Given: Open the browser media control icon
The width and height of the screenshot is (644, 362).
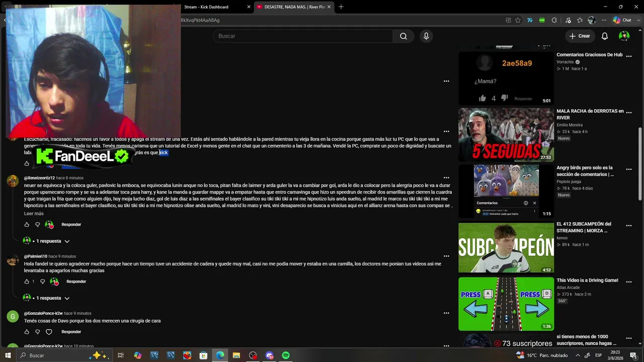Looking at the screenshot, I should point(568,20).
